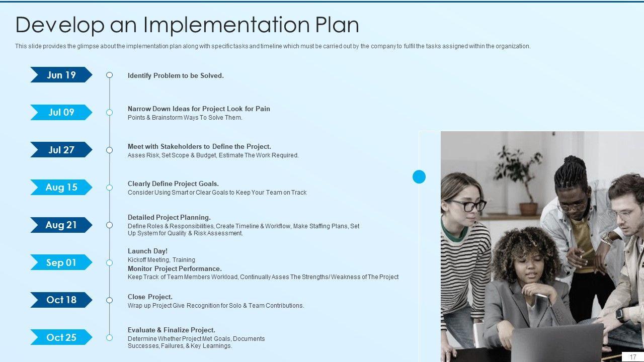The height and width of the screenshot is (362, 644).
Task: Select the Aug 15 date arrow
Action: click(x=61, y=187)
